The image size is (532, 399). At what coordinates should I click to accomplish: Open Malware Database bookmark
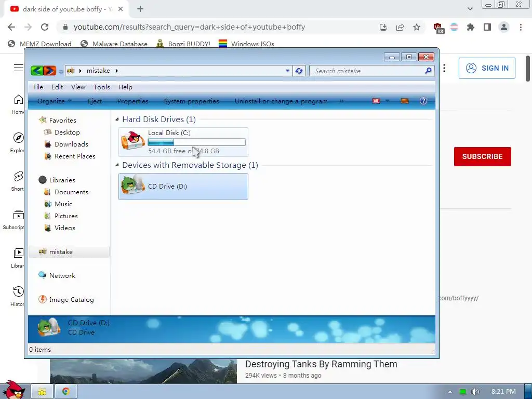(x=114, y=44)
